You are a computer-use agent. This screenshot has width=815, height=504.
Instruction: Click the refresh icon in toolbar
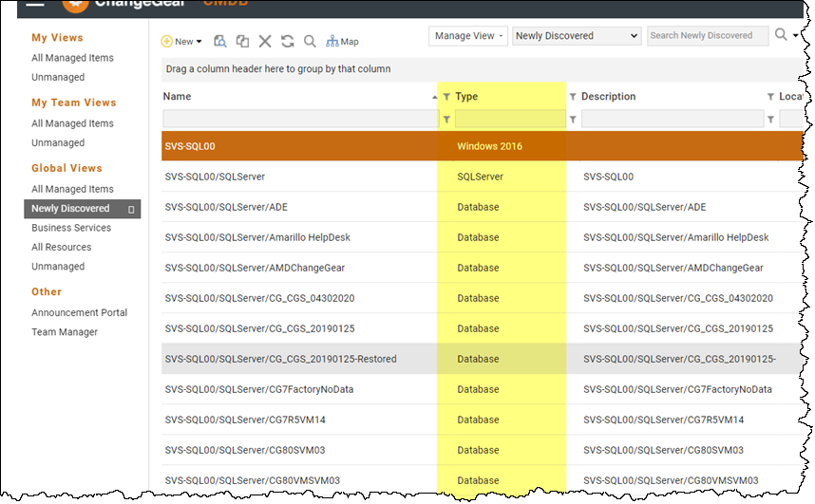click(x=287, y=41)
